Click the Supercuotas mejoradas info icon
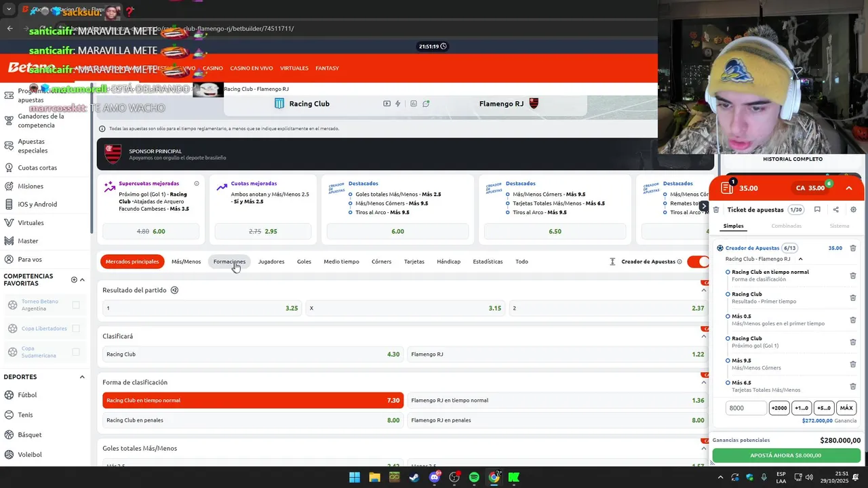 coord(197,184)
